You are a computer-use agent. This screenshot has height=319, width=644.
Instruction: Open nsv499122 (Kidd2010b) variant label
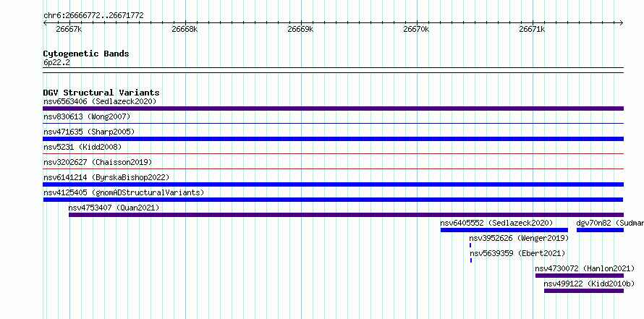tap(590, 284)
